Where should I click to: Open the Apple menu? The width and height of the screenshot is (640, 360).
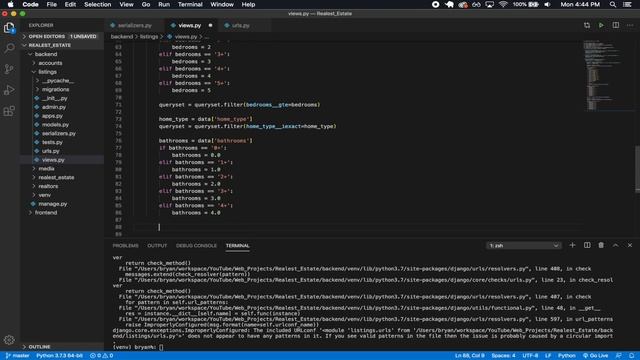(x=11, y=4)
